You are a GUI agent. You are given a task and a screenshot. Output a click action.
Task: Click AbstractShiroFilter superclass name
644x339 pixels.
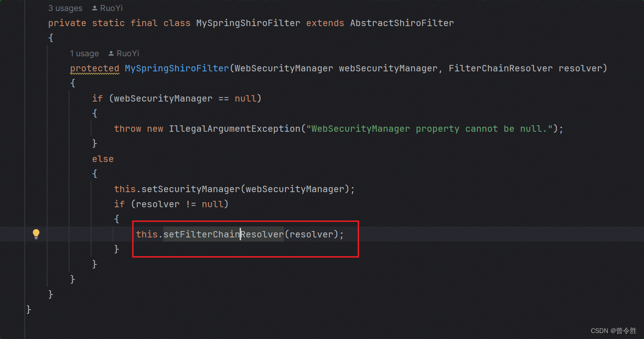coord(402,23)
